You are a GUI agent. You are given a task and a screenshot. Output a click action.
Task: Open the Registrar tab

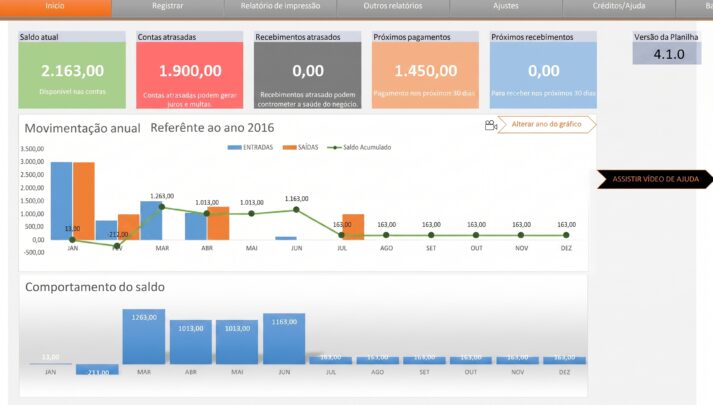167,8
